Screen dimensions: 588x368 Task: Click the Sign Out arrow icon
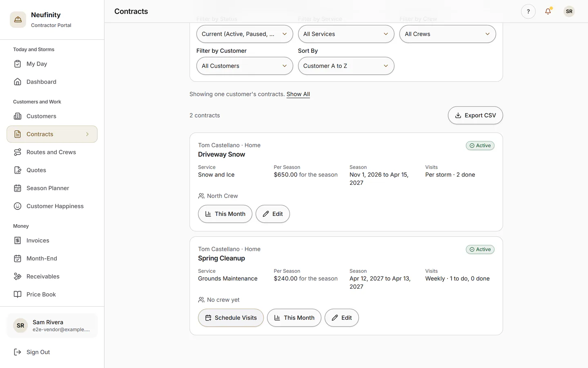pyautogui.click(x=18, y=352)
